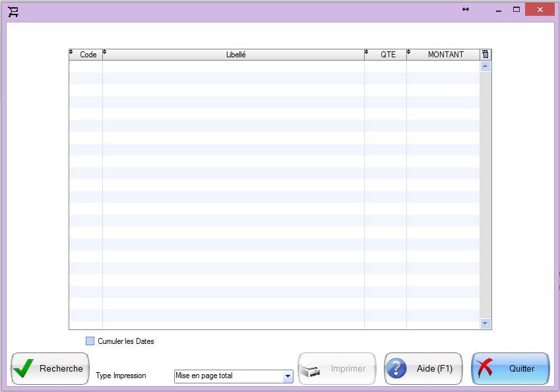Click the sort arrows left of MONTANT header
The width and height of the screenshot is (560, 392).
tap(409, 52)
